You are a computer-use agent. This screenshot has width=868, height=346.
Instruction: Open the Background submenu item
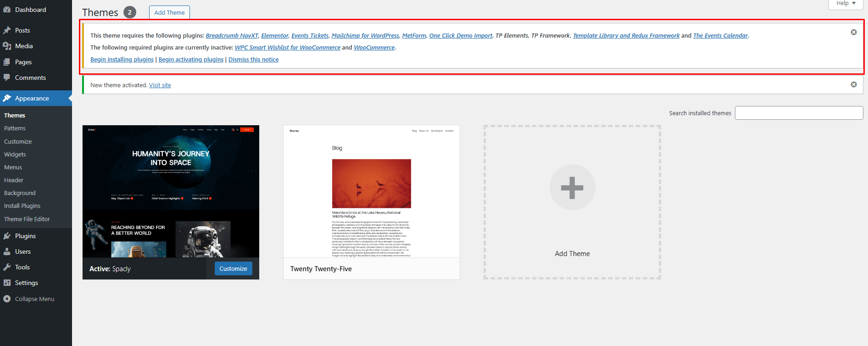[20, 193]
